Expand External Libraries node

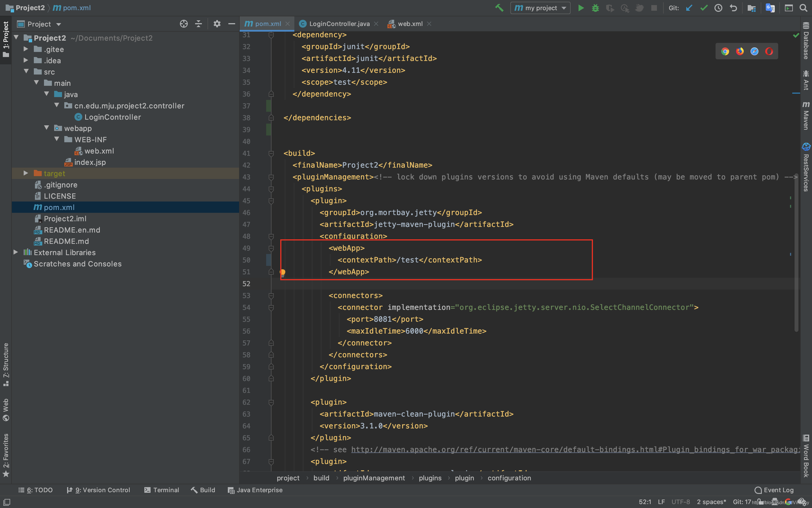tap(16, 252)
